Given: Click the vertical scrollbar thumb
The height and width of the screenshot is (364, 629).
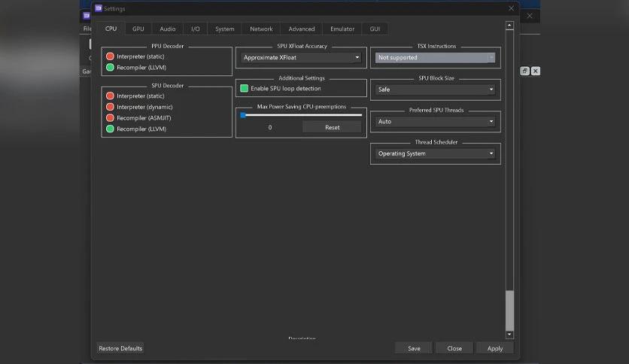Looking at the screenshot, I should tap(509, 310).
